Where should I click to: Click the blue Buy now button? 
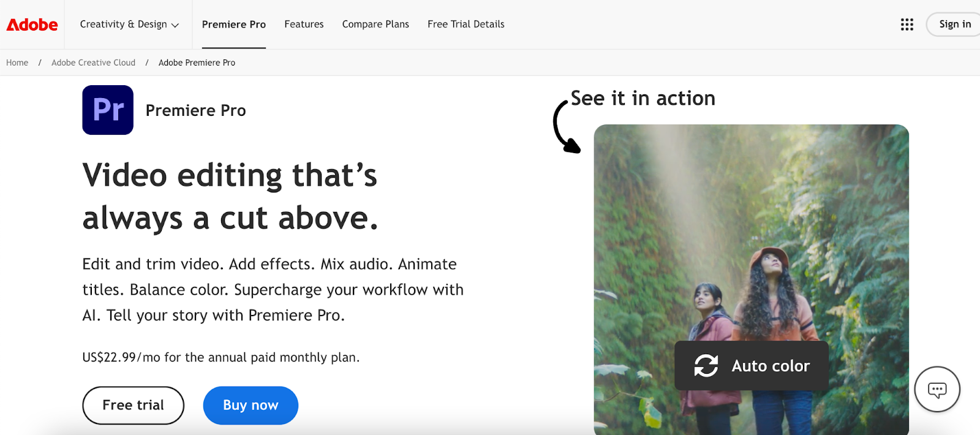[251, 405]
